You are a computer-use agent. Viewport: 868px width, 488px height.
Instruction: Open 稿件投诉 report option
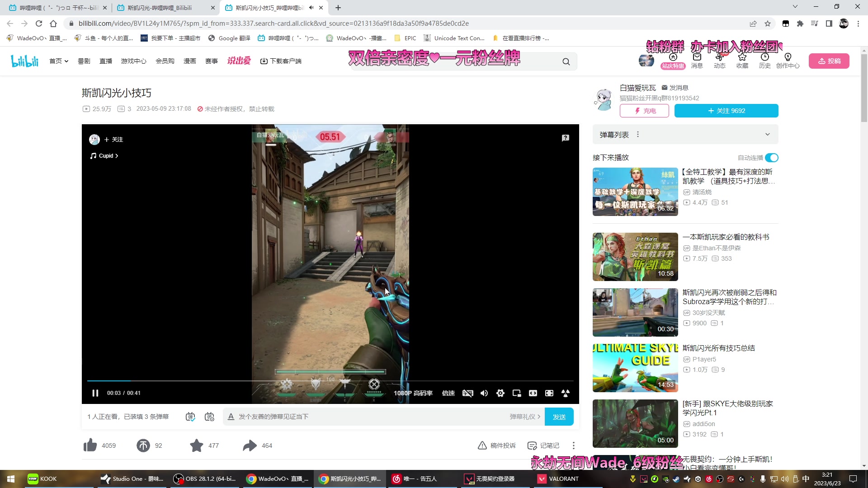tap(497, 446)
